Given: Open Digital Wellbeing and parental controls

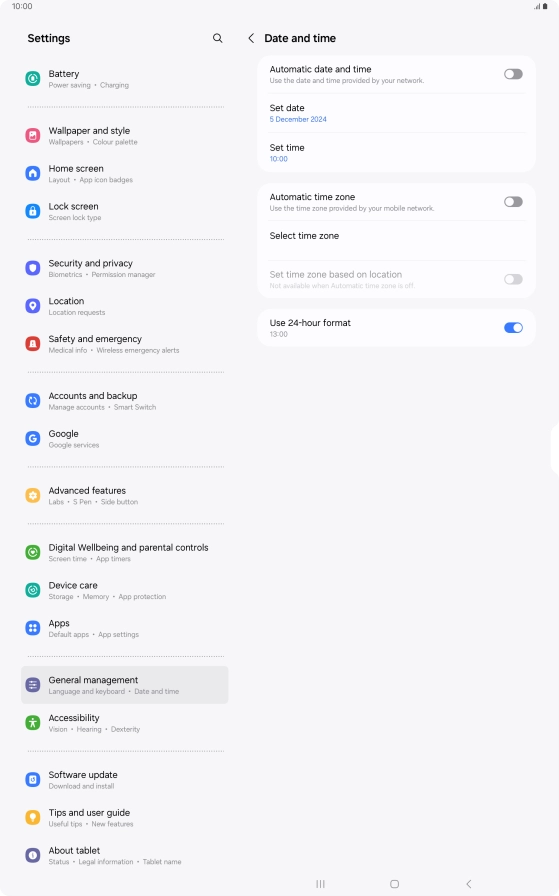Looking at the screenshot, I should pyautogui.click(x=125, y=552).
